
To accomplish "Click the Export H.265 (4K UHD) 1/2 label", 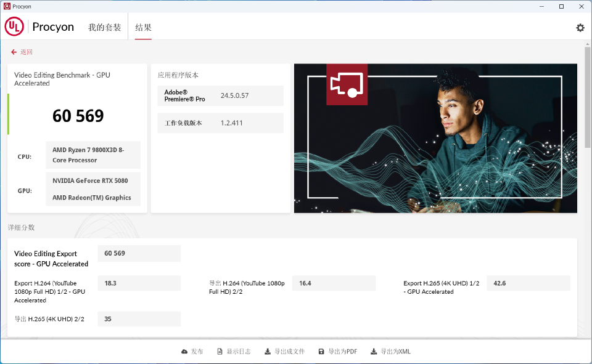I will (441, 288).
